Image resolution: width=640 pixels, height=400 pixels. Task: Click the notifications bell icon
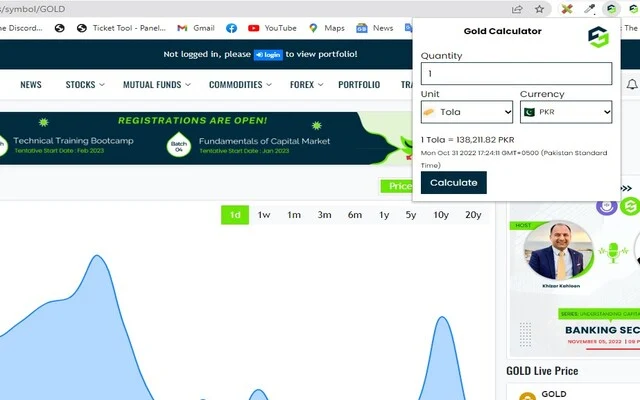631,84
